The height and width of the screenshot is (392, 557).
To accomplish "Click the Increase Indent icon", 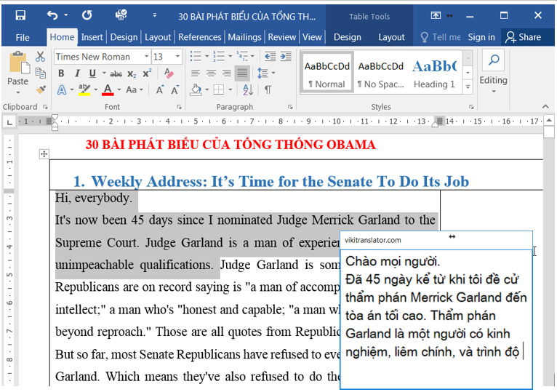I will pyautogui.click(x=286, y=57).
